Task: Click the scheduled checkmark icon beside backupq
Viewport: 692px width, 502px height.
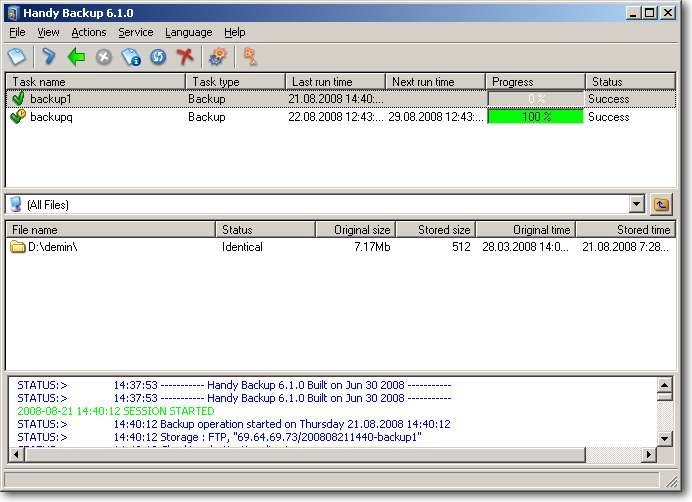Action: 18,117
